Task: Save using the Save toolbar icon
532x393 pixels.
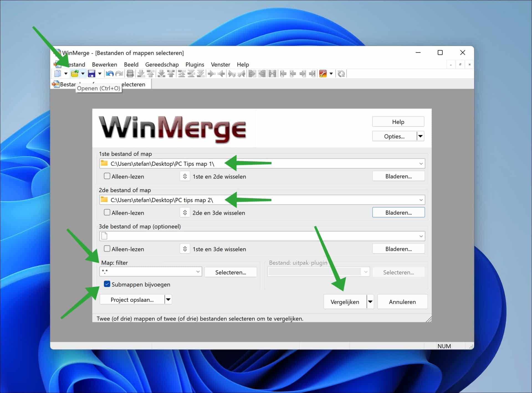Action: (92, 73)
